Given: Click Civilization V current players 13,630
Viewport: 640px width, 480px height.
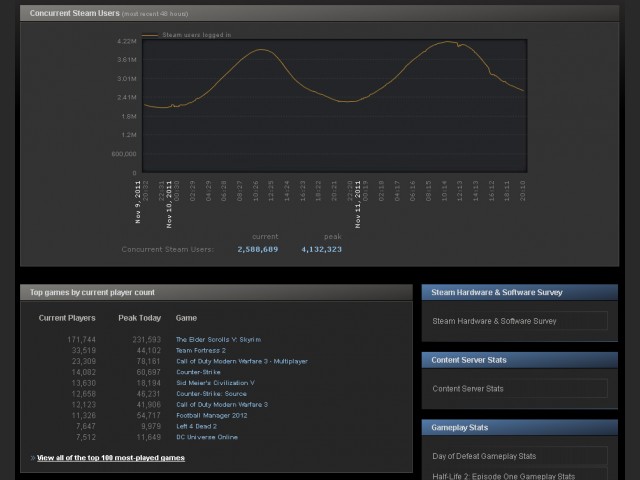Looking at the screenshot, I should 84,383.
